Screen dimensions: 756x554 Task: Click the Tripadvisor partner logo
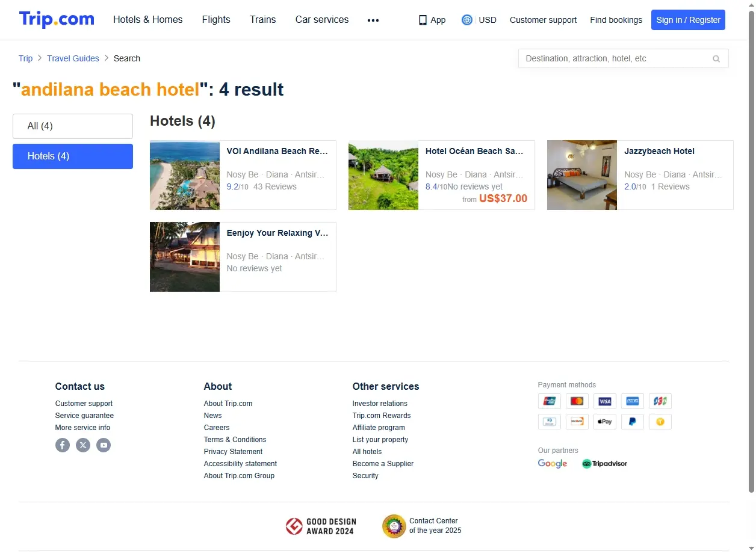pos(604,464)
